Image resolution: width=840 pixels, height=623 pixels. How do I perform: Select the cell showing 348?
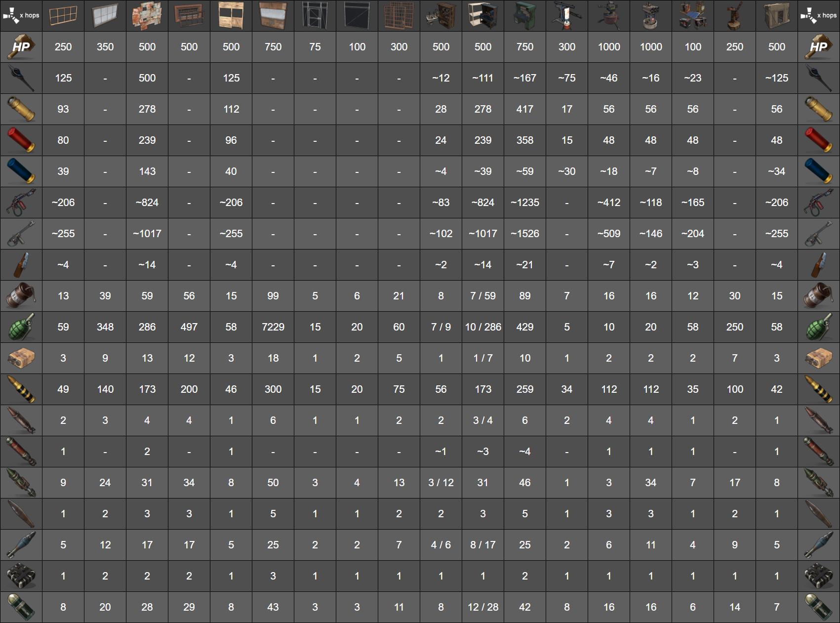[x=105, y=327]
